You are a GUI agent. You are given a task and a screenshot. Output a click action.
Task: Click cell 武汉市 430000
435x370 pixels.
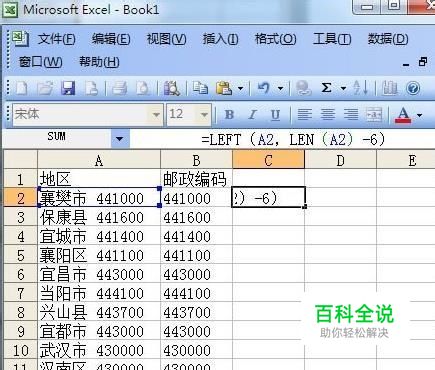[x=99, y=351]
